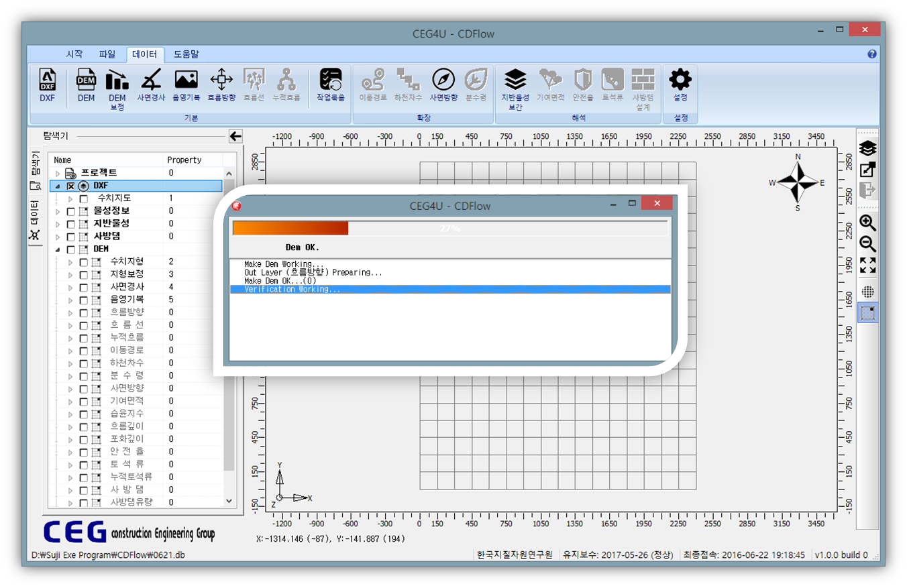The image size is (907, 588).
Task: Click the 흐름선 flow line icon
Action: click(x=253, y=86)
